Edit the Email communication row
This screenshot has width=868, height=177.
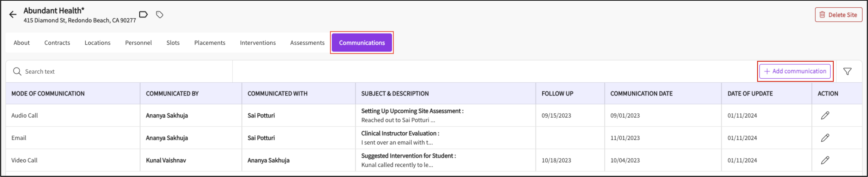pos(825,138)
